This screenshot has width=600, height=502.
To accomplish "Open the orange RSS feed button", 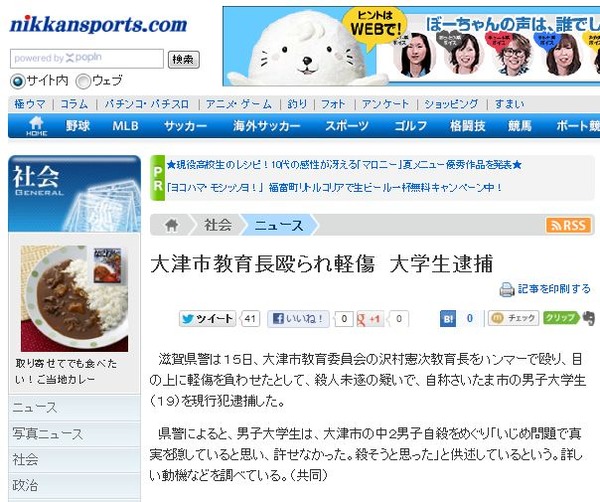I will pos(569,225).
